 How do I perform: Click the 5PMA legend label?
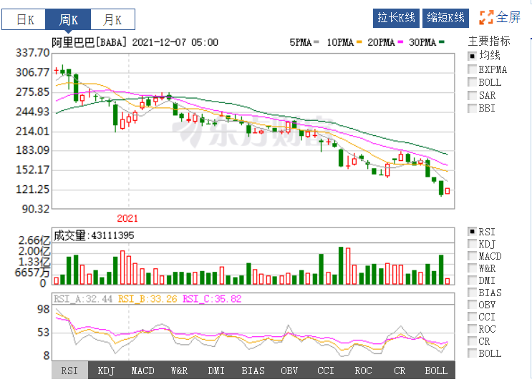tap(301, 42)
